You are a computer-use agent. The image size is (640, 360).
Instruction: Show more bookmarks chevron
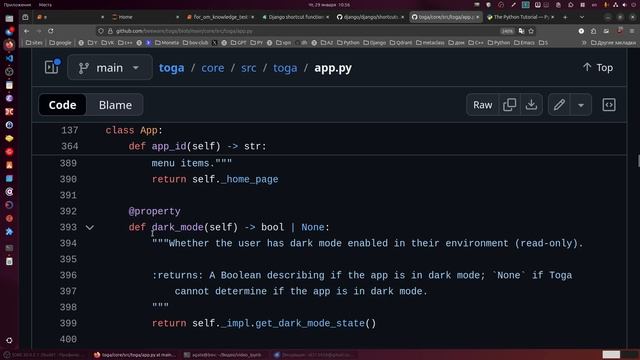coord(584,42)
